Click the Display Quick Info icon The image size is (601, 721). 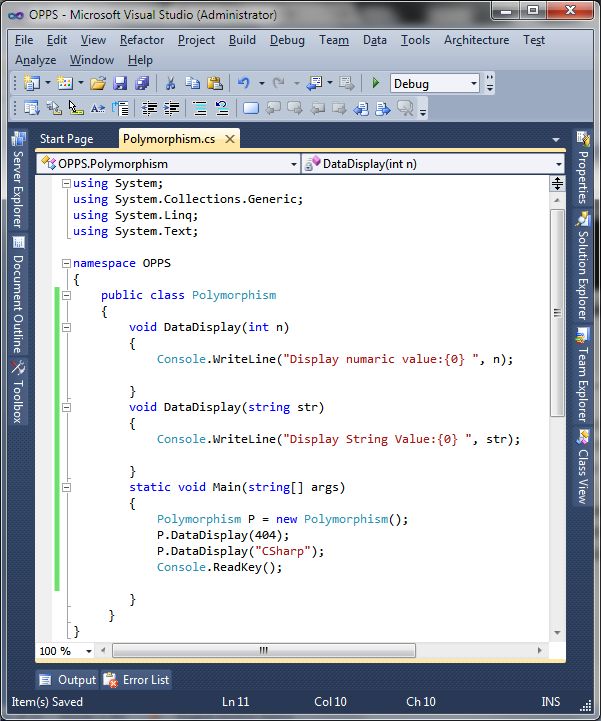tap(76, 109)
